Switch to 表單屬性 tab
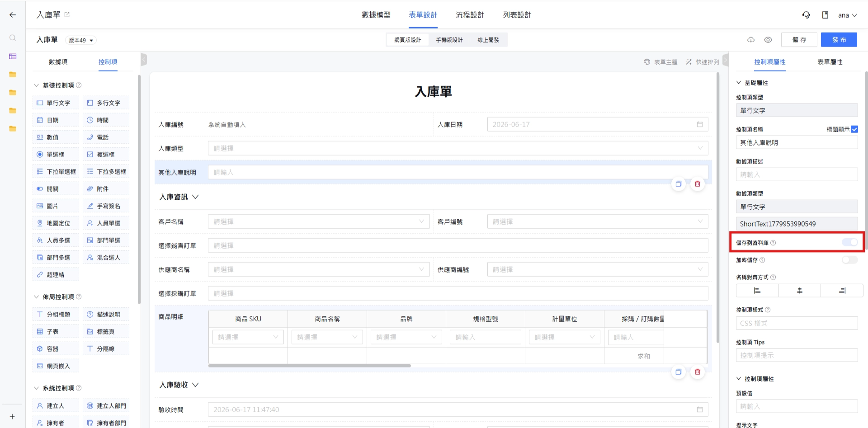Image resolution: width=868 pixels, height=428 pixels. click(x=830, y=62)
